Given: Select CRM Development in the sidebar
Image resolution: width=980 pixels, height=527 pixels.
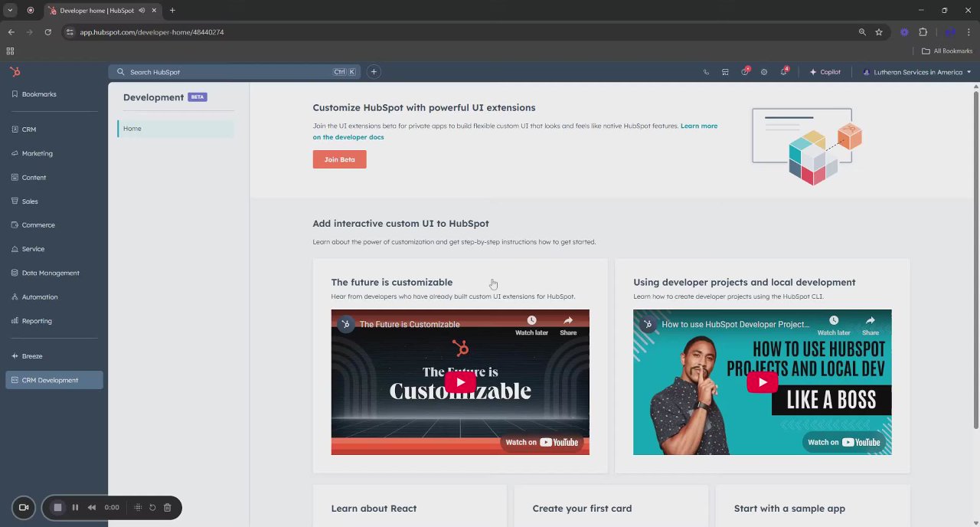Looking at the screenshot, I should click(54, 380).
